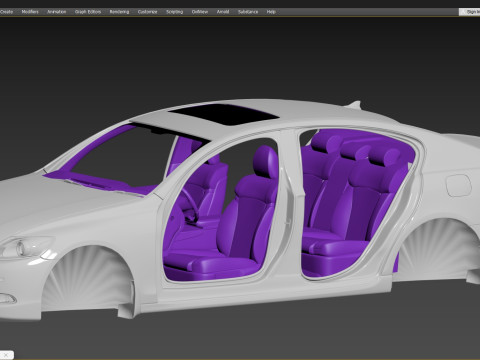Click the X button at bottom-left corner
The width and height of the screenshot is (480, 360).
coord(7,355)
